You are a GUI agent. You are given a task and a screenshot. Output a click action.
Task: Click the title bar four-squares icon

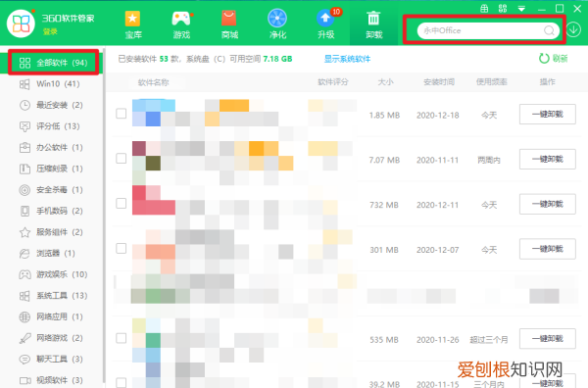503,9
